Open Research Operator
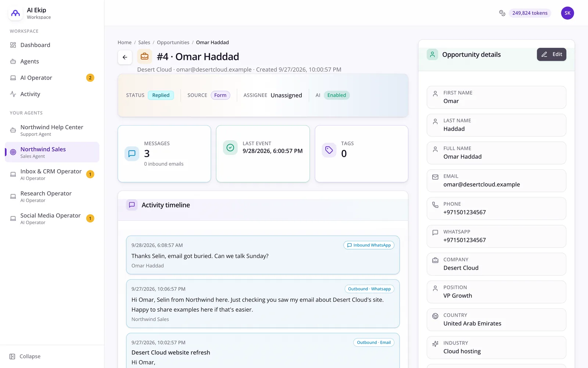 [52, 197]
